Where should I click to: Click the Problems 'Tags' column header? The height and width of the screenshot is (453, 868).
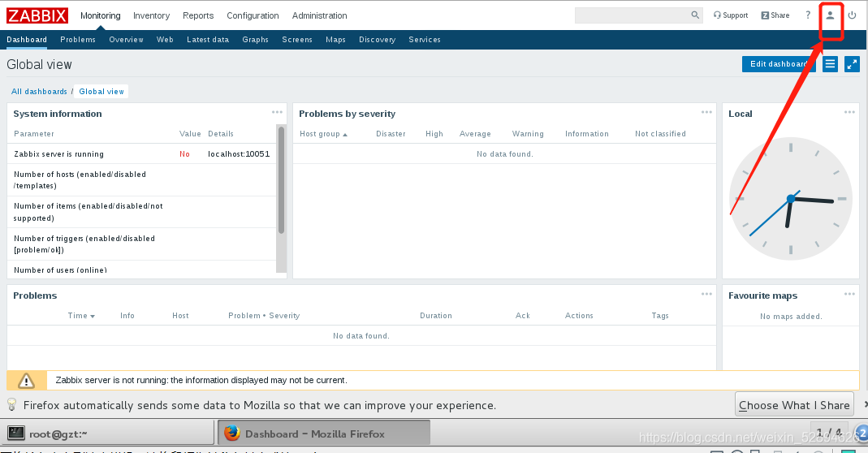click(x=660, y=316)
